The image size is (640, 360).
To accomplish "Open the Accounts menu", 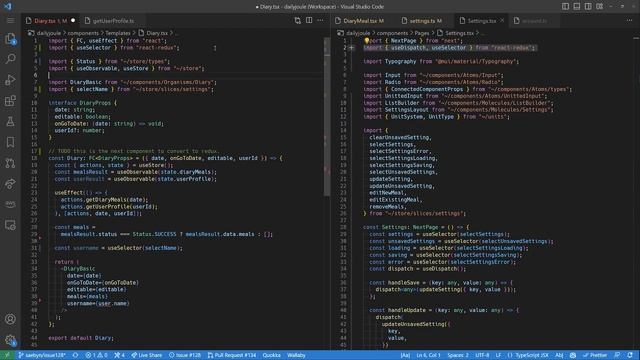I will tap(10, 319).
